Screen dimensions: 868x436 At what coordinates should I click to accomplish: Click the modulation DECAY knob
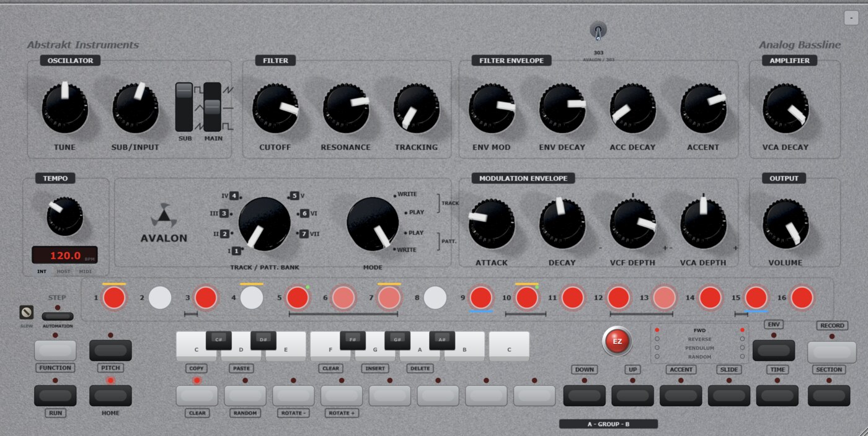pos(562,224)
